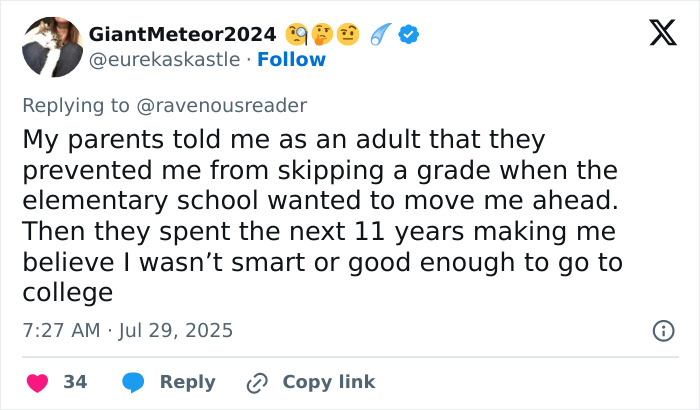Open the @eurekaskastle handle link
Viewport: 700px width, 410px height.
tap(165, 59)
